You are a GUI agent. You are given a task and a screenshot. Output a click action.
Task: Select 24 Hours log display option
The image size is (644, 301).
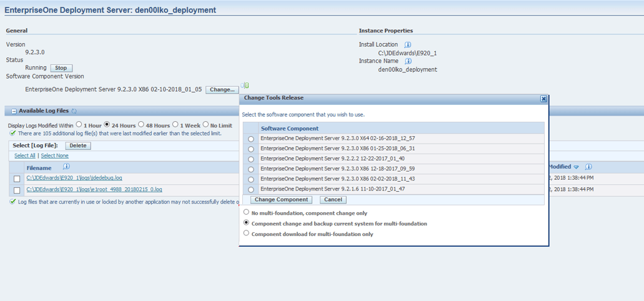pos(107,124)
